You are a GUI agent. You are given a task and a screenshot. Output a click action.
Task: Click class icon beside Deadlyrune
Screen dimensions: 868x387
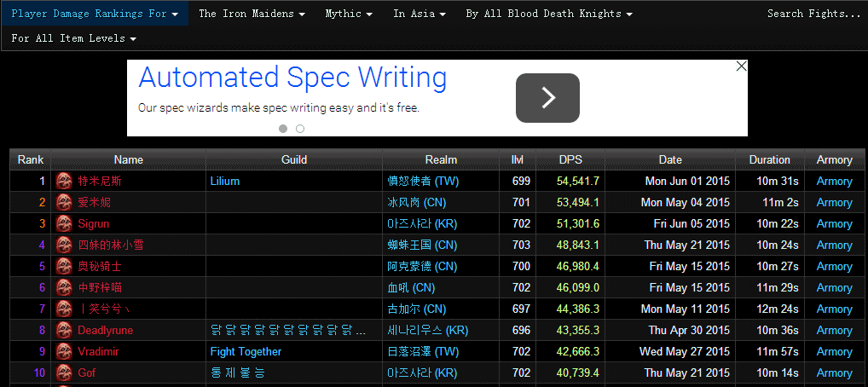(x=64, y=331)
